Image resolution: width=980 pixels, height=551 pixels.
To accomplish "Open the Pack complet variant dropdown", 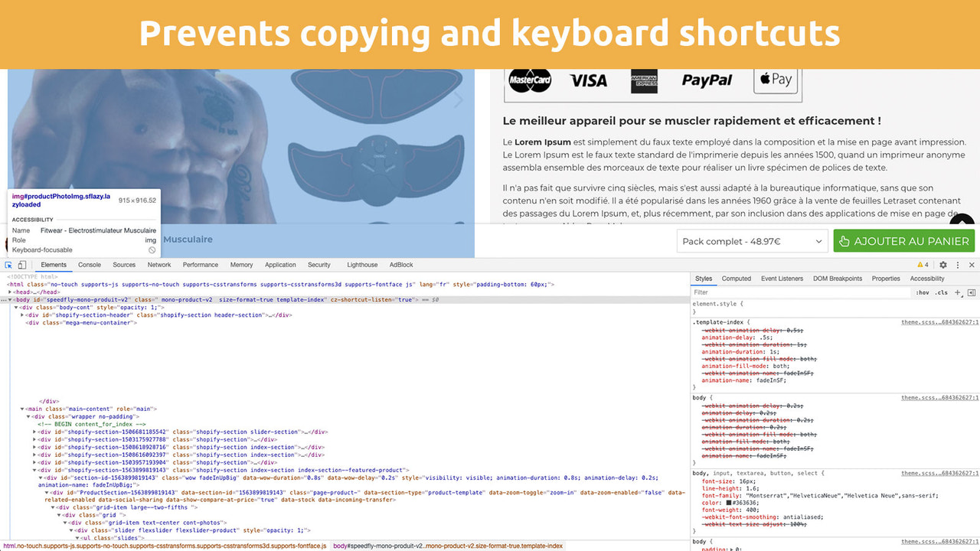I will pyautogui.click(x=750, y=240).
